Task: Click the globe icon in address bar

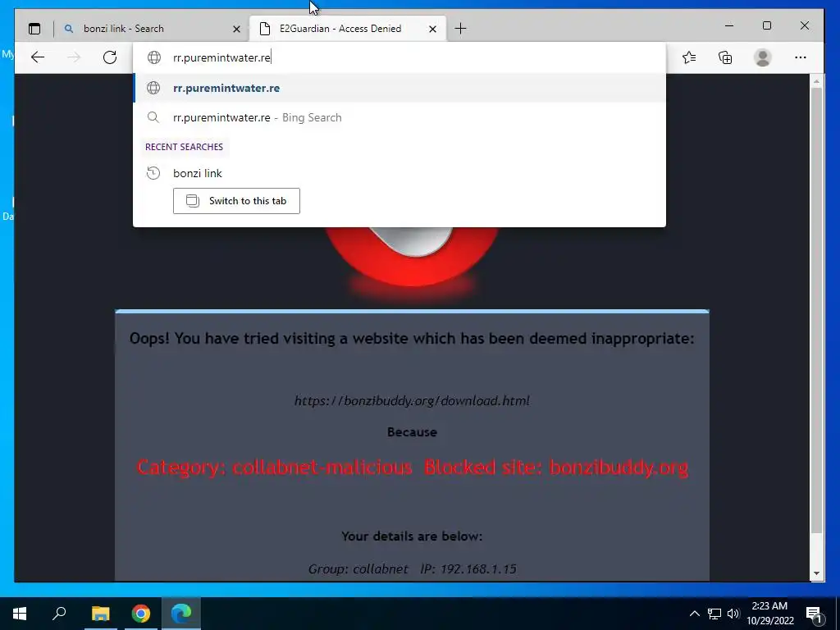Action: pos(154,57)
